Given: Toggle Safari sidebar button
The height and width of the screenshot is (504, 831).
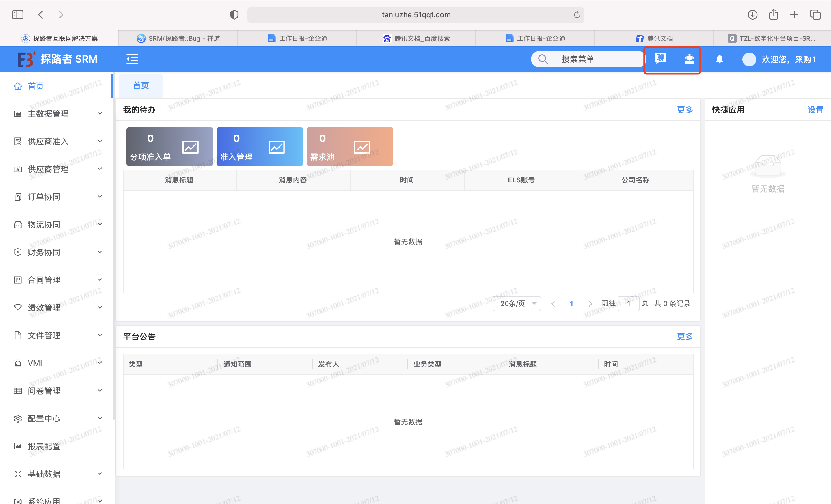Looking at the screenshot, I should pos(18,14).
